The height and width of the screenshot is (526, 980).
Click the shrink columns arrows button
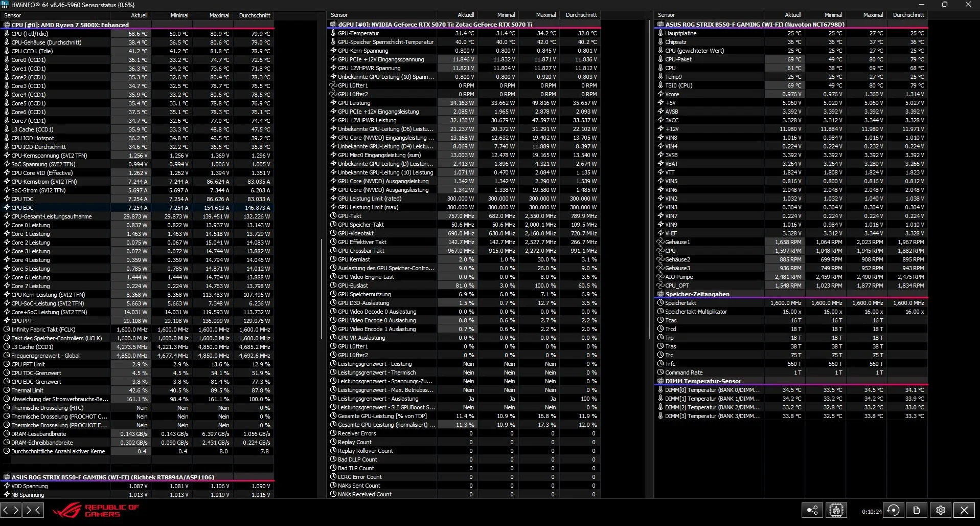[x=33, y=510]
